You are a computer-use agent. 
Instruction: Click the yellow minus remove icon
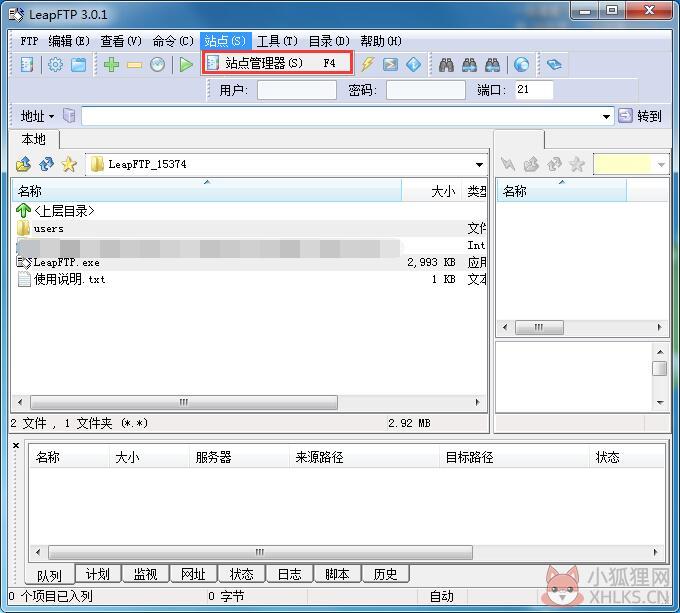coord(134,65)
